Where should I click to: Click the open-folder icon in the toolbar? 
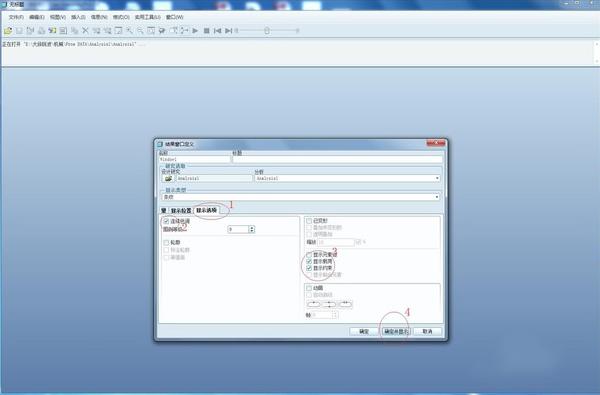[8, 31]
